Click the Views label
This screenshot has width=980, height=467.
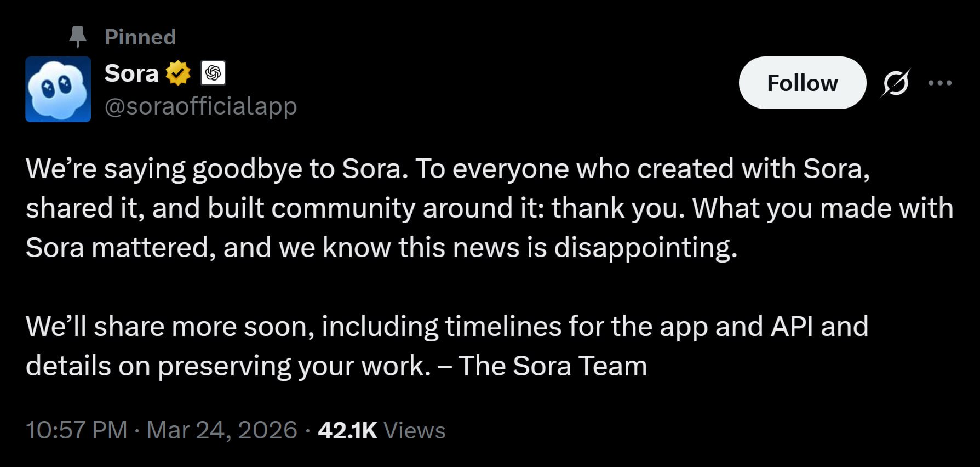coord(415,430)
